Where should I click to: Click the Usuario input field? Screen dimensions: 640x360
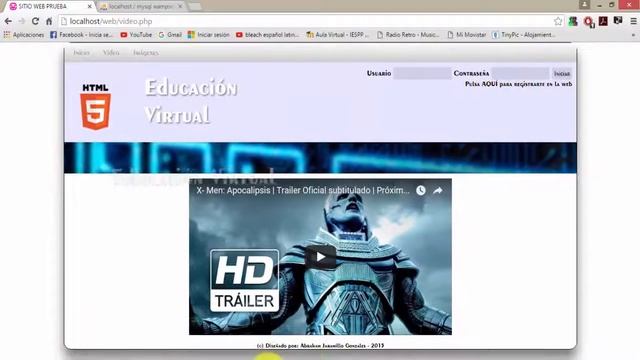pyautogui.click(x=422, y=73)
